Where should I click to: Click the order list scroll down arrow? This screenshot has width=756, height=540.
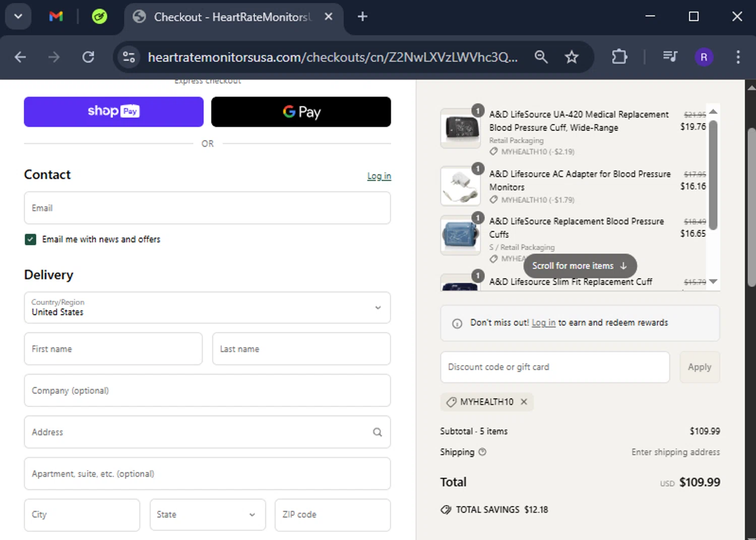(x=713, y=282)
